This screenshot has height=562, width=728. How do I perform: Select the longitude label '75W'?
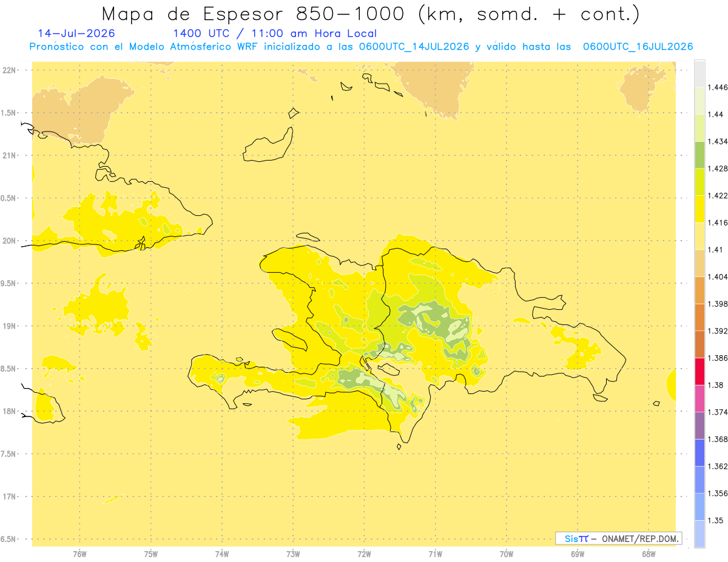coord(150,554)
